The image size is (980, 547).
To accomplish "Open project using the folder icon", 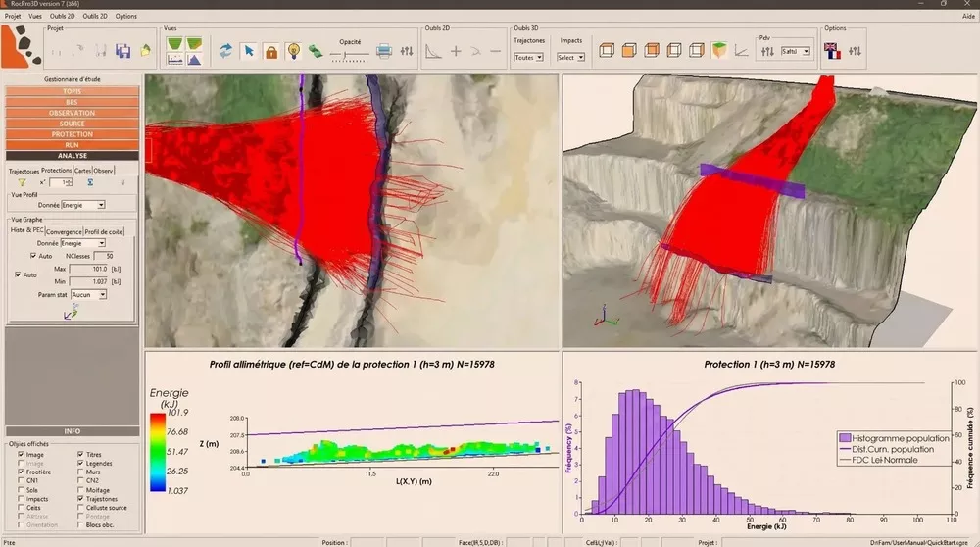I will coord(145,51).
